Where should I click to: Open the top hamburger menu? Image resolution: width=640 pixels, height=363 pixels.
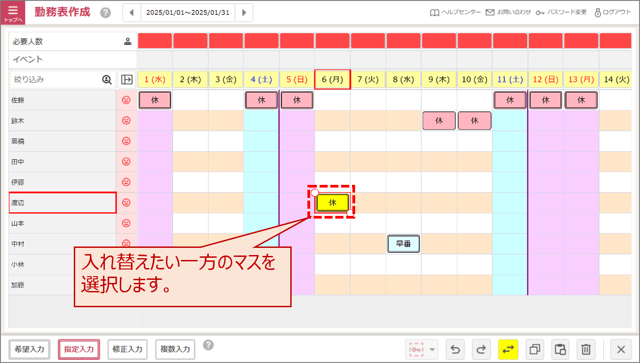point(13,12)
